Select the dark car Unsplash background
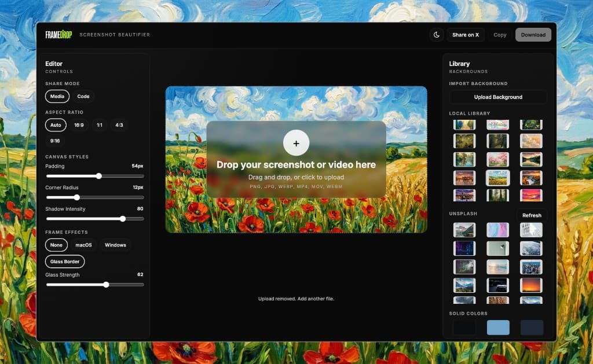The height and width of the screenshot is (364, 593). (497, 285)
